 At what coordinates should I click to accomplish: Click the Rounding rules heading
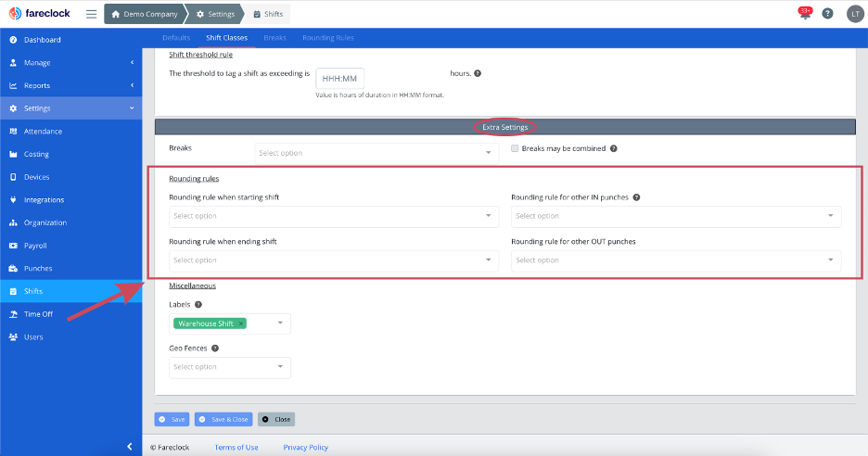[x=194, y=178]
